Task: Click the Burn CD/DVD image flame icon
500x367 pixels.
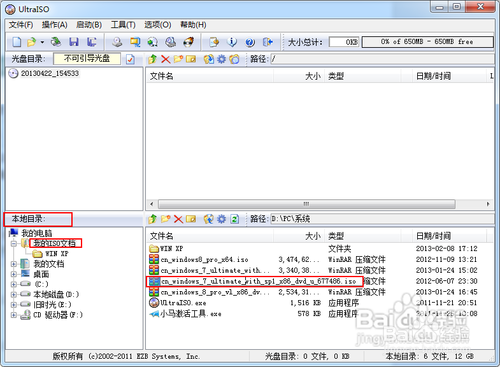Action: pyautogui.click(x=189, y=42)
